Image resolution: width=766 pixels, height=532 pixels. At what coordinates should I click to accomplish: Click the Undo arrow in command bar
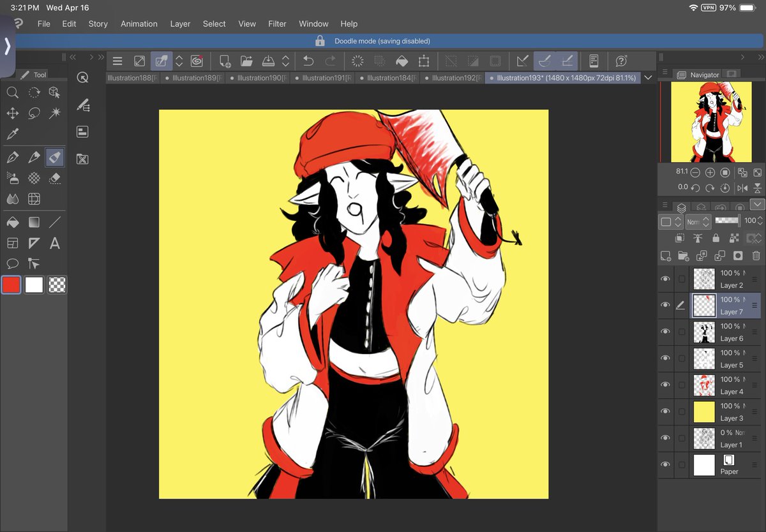click(308, 61)
